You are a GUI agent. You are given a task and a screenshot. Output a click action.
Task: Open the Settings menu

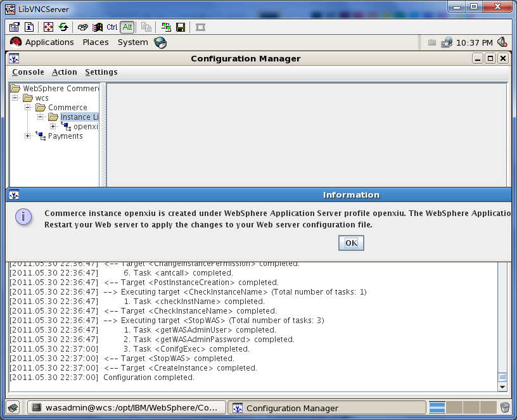pos(101,72)
